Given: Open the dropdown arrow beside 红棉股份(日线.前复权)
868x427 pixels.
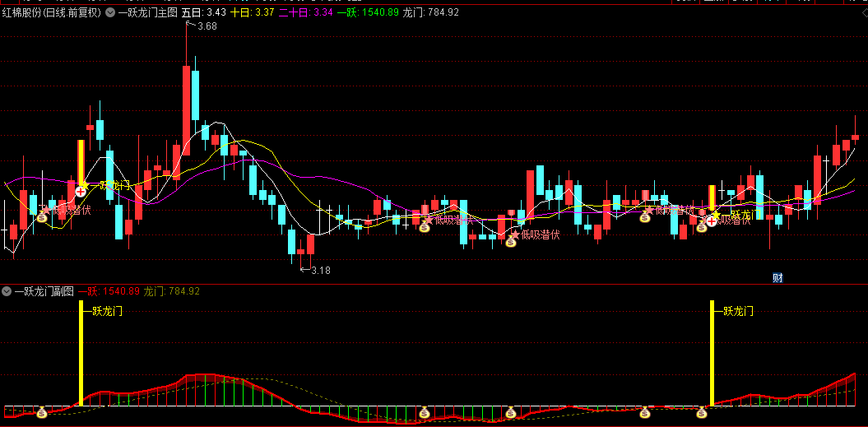Looking at the screenshot, I should [110, 12].
